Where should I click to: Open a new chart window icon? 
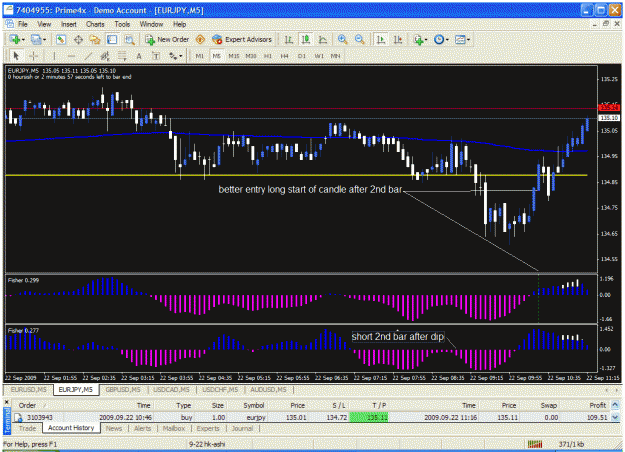pyautogui.click(x=15, y=39)
